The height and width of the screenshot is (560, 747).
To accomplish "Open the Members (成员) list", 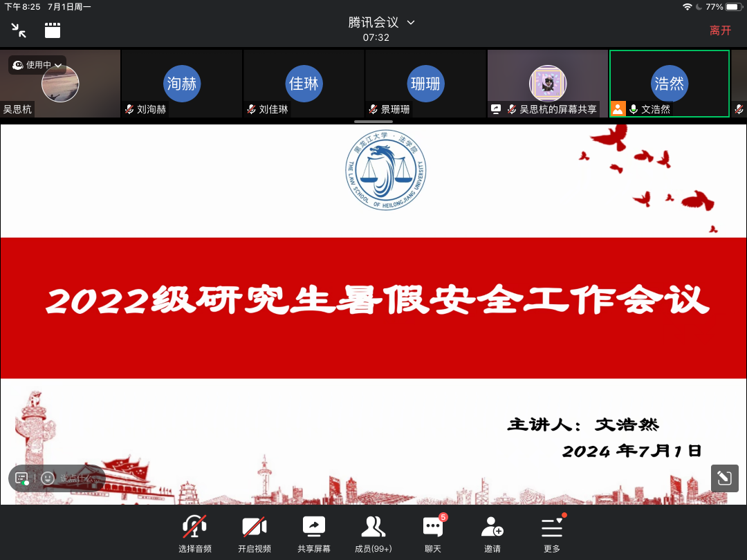I will [373, 534].
